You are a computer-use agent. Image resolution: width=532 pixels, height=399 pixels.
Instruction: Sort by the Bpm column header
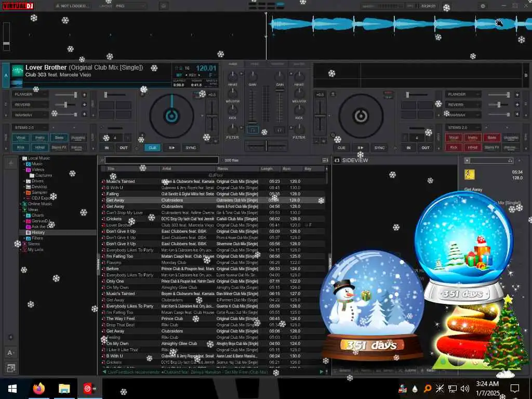(291, 169)
